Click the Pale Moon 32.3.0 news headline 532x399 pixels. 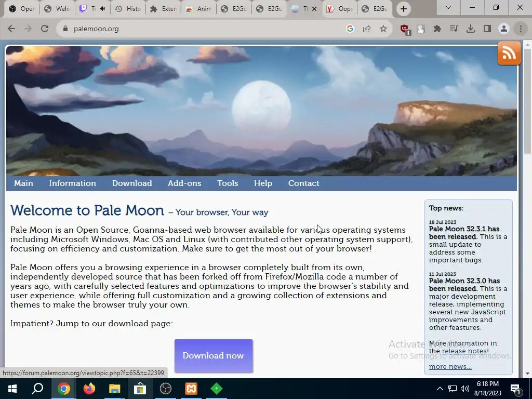(464, 284)
